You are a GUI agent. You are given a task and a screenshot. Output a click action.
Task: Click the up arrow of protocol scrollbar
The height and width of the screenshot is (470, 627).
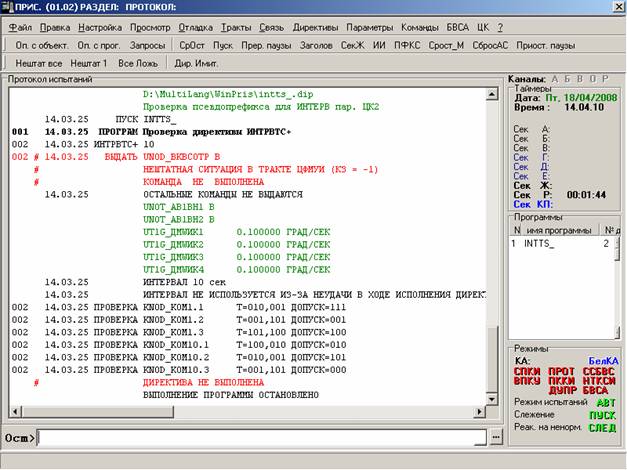tap(492, 94)
